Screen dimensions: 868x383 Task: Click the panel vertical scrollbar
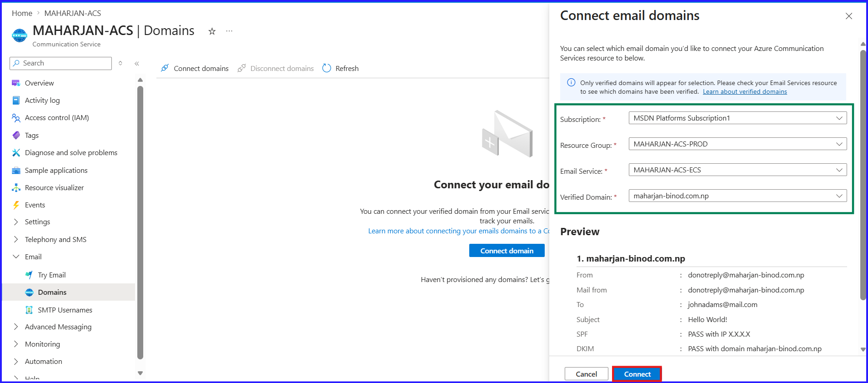click(x=863, y=175)
